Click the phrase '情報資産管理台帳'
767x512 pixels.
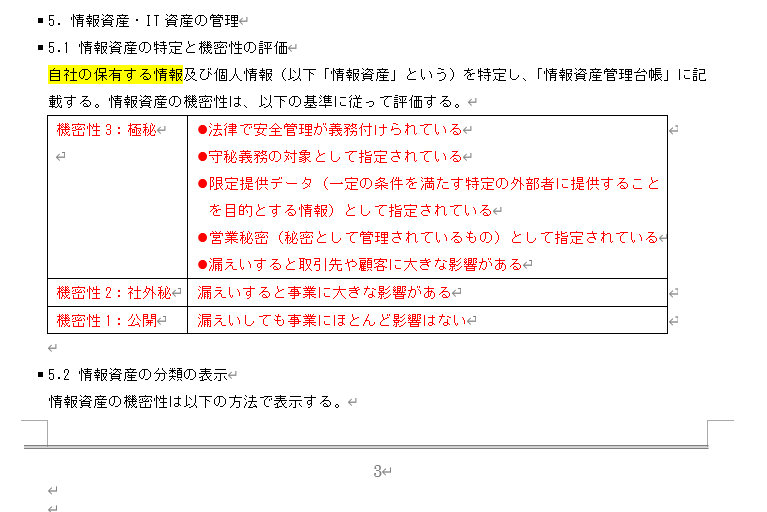(603, 74)
